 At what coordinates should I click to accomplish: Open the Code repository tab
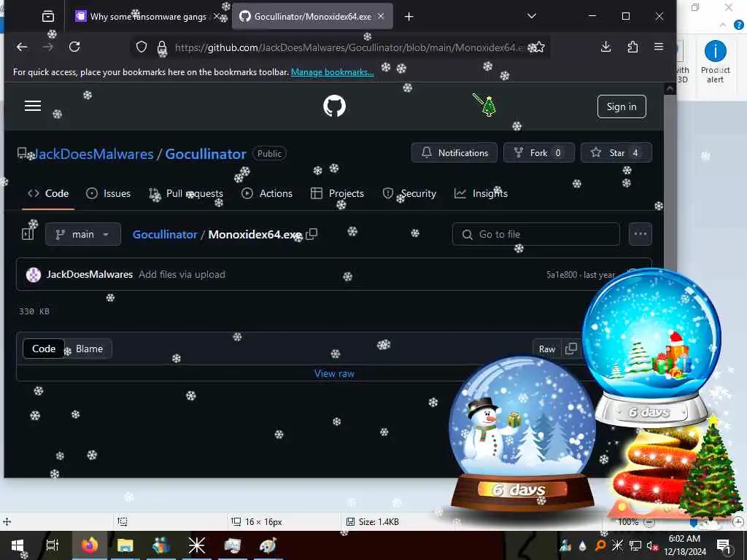tap(48, 193)
